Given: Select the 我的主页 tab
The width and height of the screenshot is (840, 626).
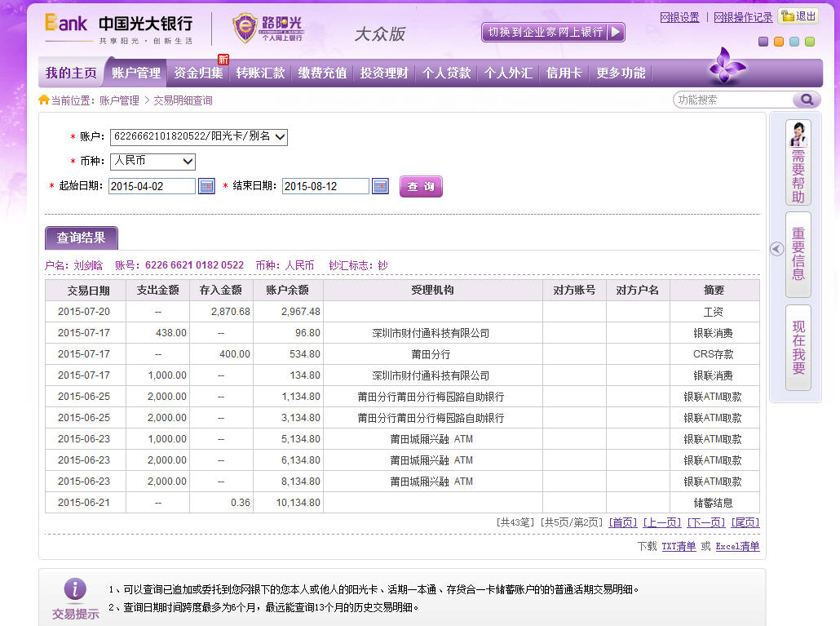Looking at the screenshot, I should 71,73.
